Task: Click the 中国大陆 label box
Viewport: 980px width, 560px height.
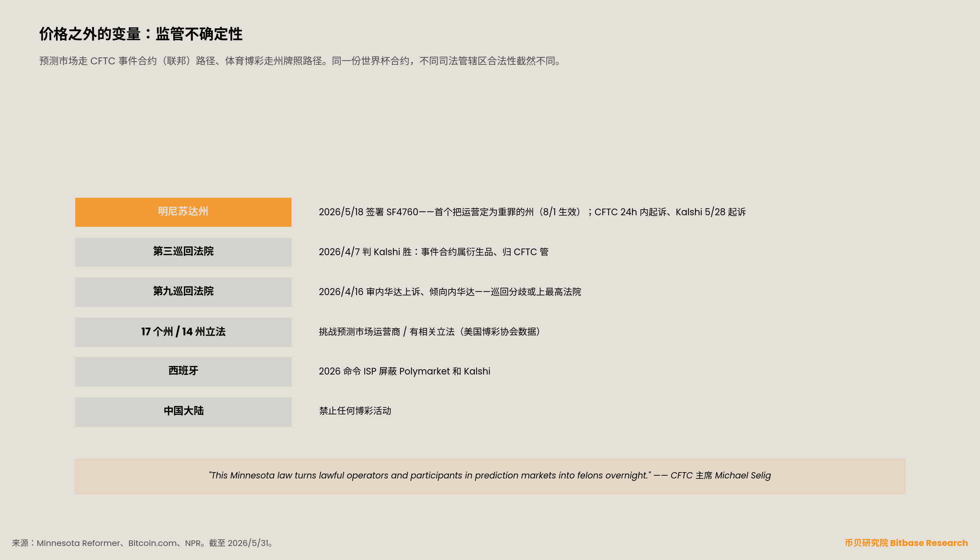Action: pos(183,412)
